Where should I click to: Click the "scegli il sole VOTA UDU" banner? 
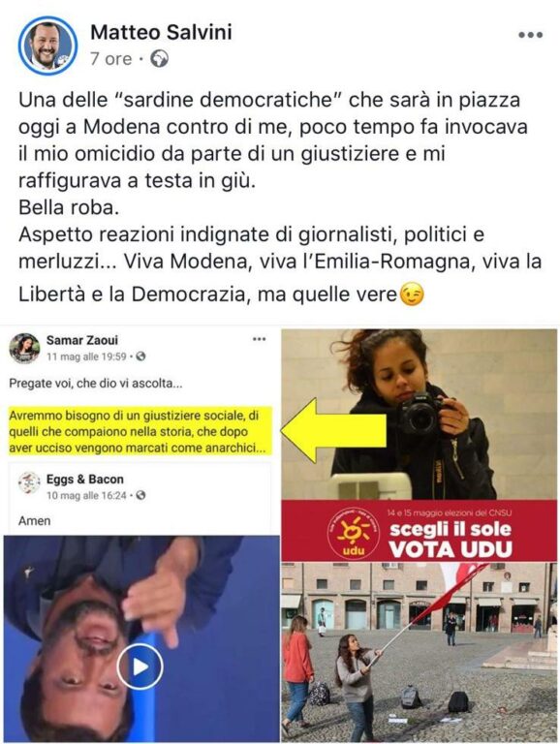tap(420, 531)
